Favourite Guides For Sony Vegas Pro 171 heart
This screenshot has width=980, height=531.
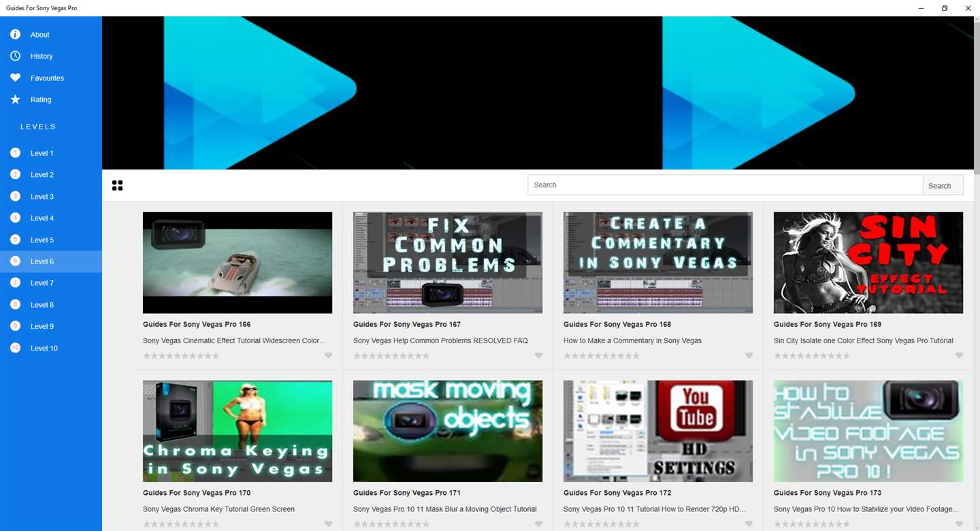pyautogui.click(x=538, y=524)
